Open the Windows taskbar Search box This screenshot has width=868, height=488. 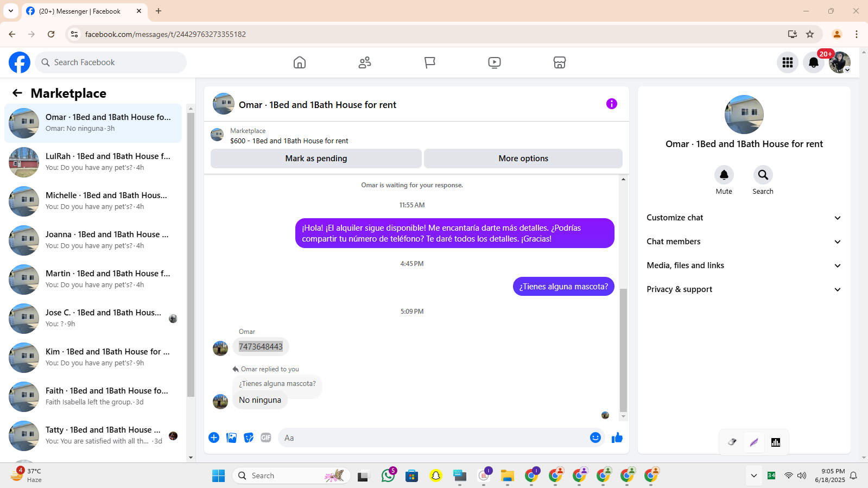pyautogui.click(x=292, y=476)
